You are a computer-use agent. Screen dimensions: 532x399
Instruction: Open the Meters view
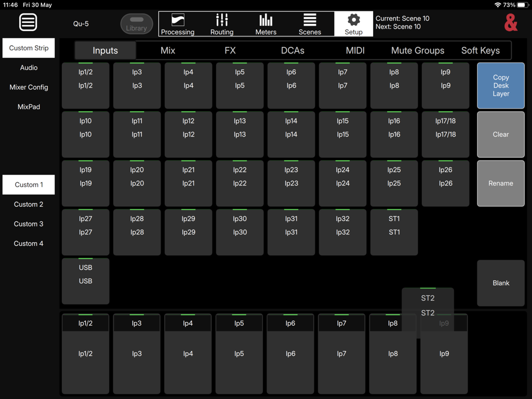click(x=265, y=24)
